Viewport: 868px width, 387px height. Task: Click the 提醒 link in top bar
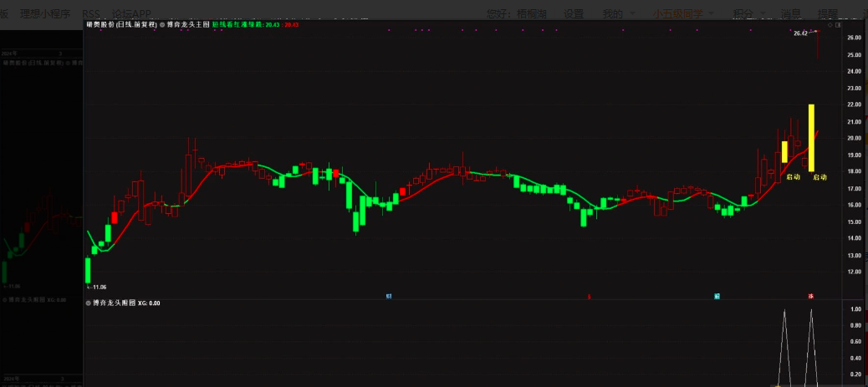click(828, 13)
